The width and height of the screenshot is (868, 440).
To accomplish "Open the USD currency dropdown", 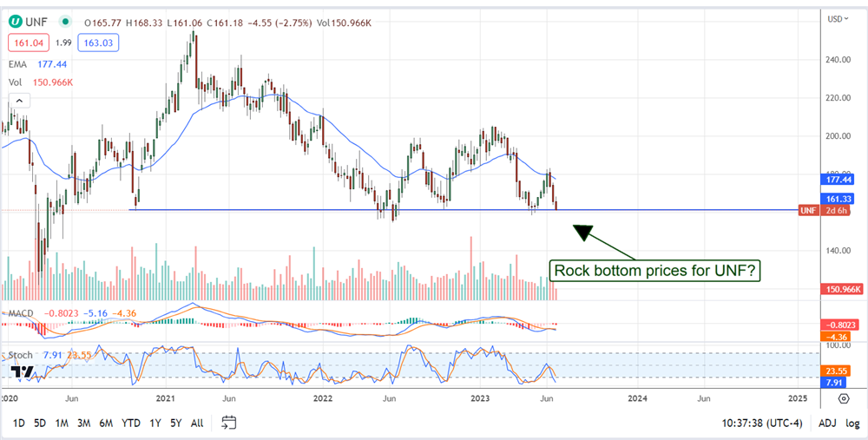I will (x=838, y=19).
